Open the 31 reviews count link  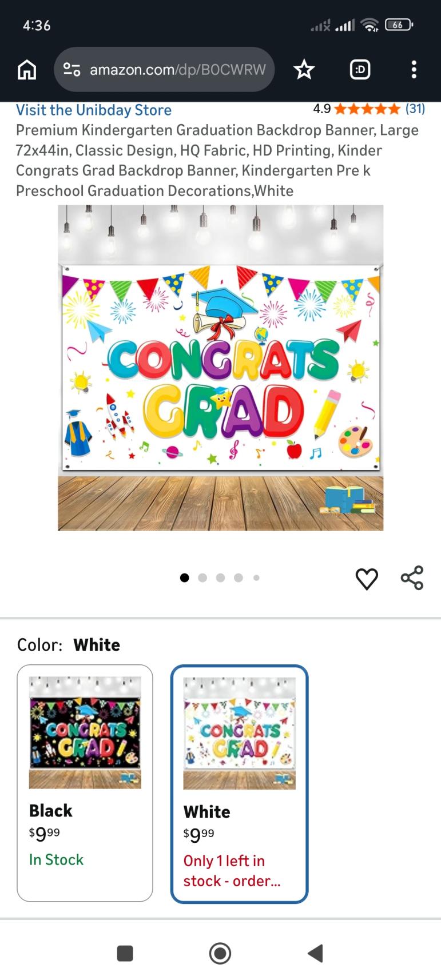(x=415, y=109)
